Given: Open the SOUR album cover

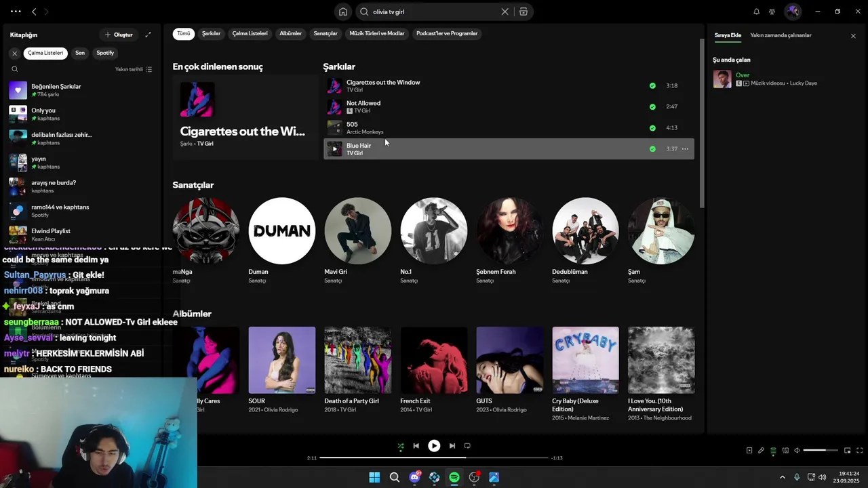Looking at the screenshot, I should tap(281, 360).
